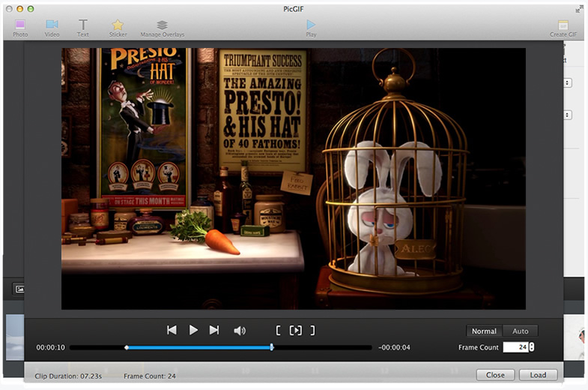Select the Text tool icon
588x390 pixels.
pyautogui.click(x=83, y=25)
